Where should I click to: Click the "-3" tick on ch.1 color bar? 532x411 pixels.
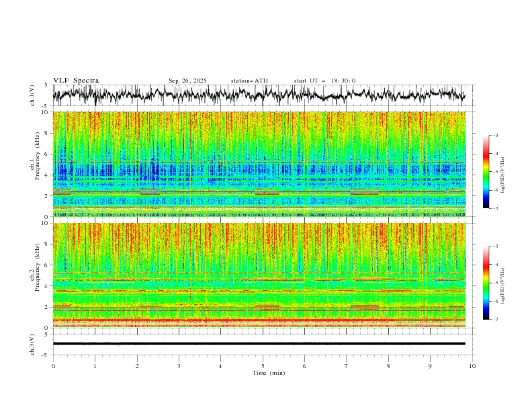tap(496, 135)
